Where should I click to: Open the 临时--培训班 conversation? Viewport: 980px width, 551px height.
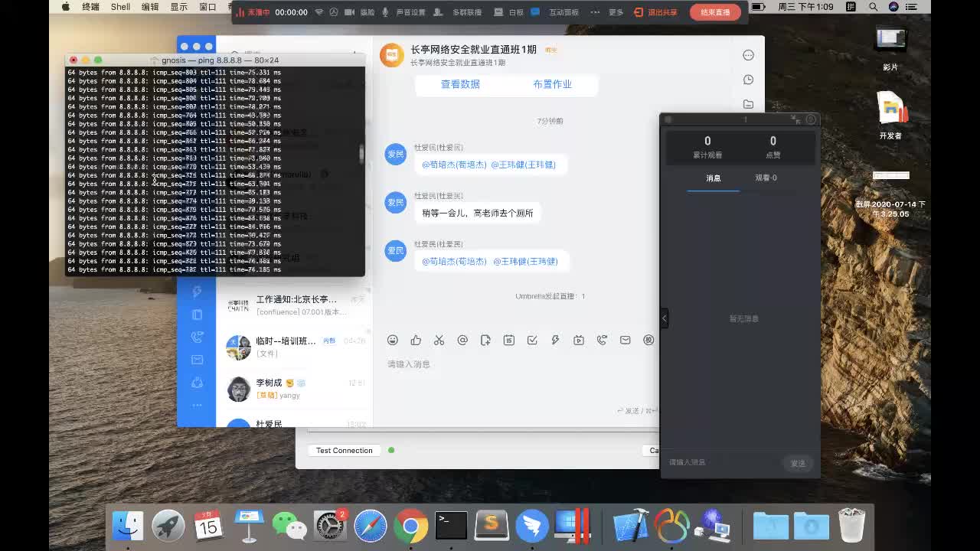click(296, 347)
